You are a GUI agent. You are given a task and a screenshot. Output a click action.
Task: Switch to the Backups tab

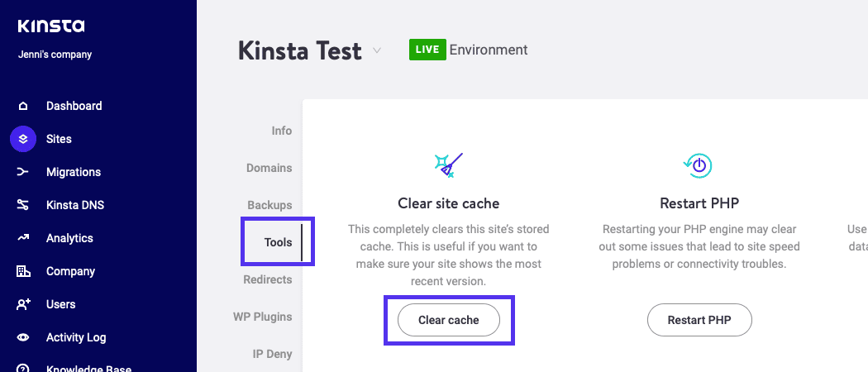point(269,205)
